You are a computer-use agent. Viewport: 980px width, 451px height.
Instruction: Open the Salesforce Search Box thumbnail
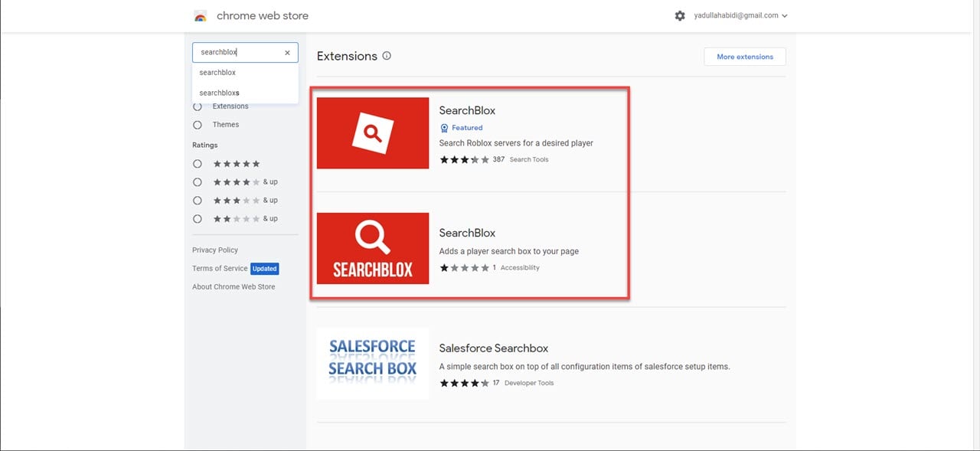(x=373, y=364)
